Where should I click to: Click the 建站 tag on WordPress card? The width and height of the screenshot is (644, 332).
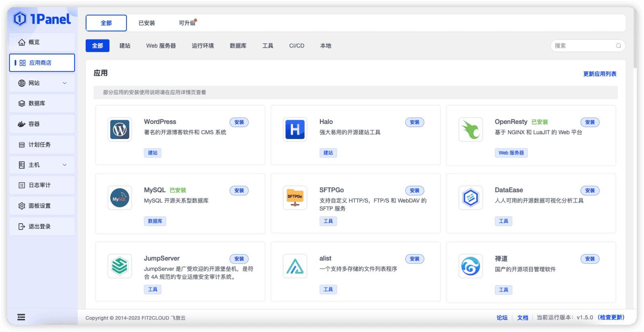pyautogui.click(x=153, y=153)
